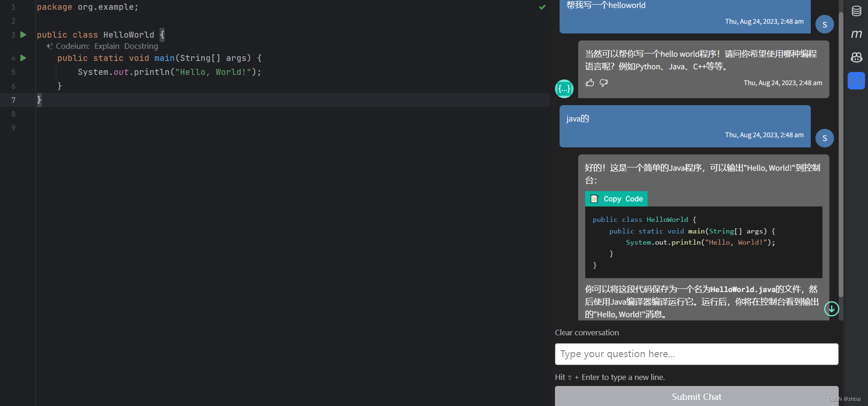Click line number 7 in gutter
This screenshot has width=868, height=406.
13,100
